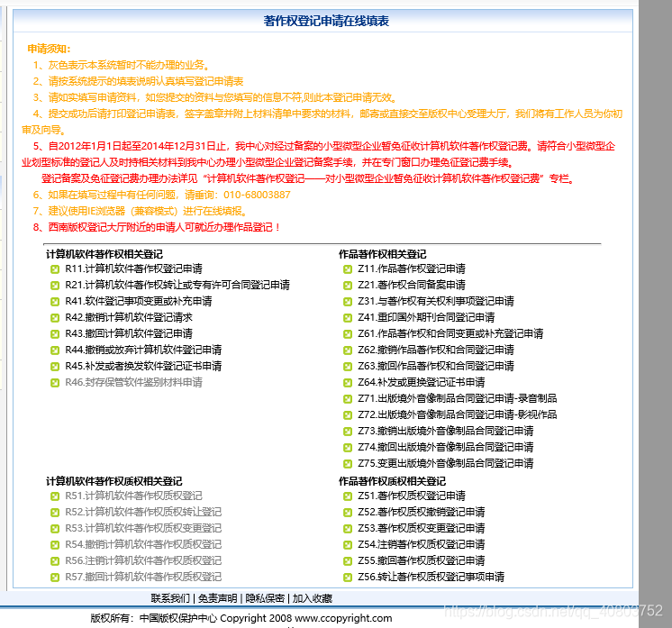Click the green icon beside Z52
The width and height of the screenshot is (672, 628).
point(348,513)
